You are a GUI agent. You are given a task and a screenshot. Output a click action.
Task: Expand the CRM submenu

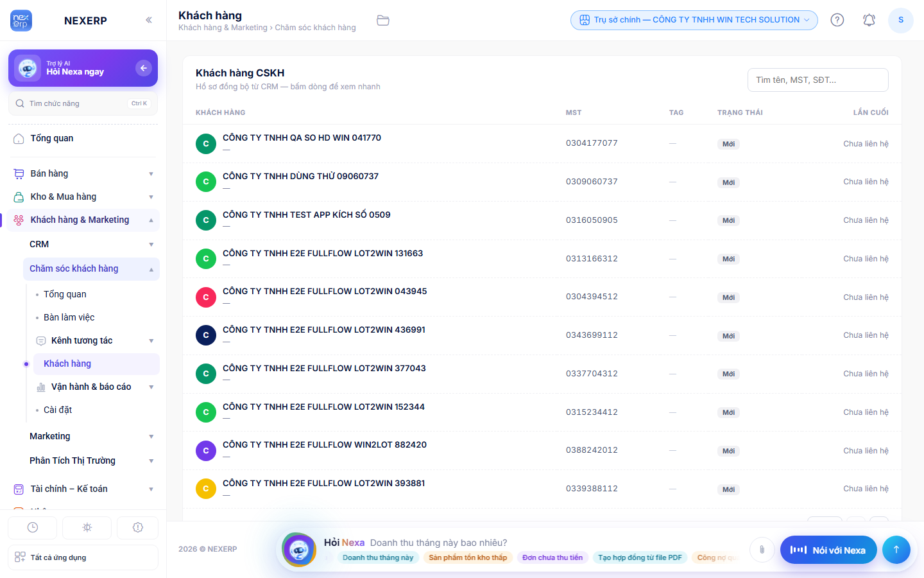pyautogui.click(x=91, y=244)
